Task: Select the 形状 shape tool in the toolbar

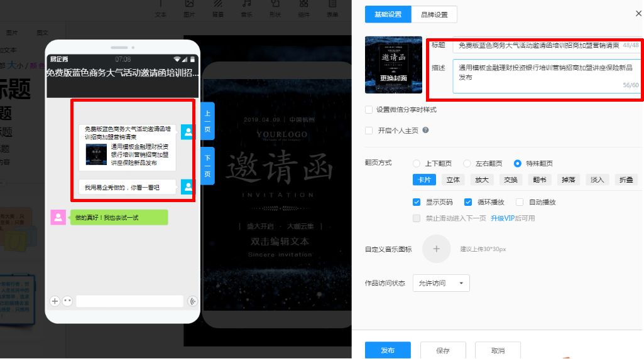Action: tap(275, 8)
